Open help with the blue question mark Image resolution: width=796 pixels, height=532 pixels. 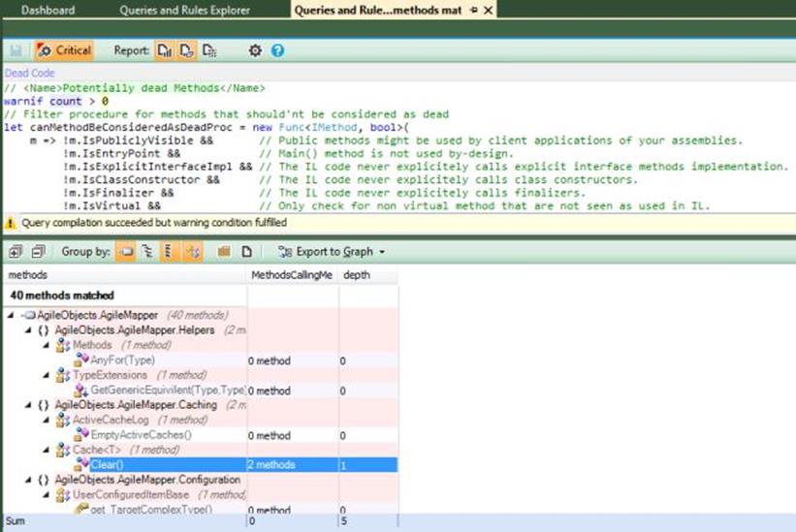(277, 50)
